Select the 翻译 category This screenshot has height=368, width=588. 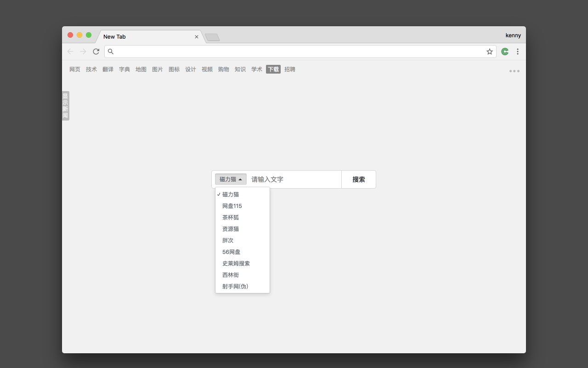click(108, 69)
